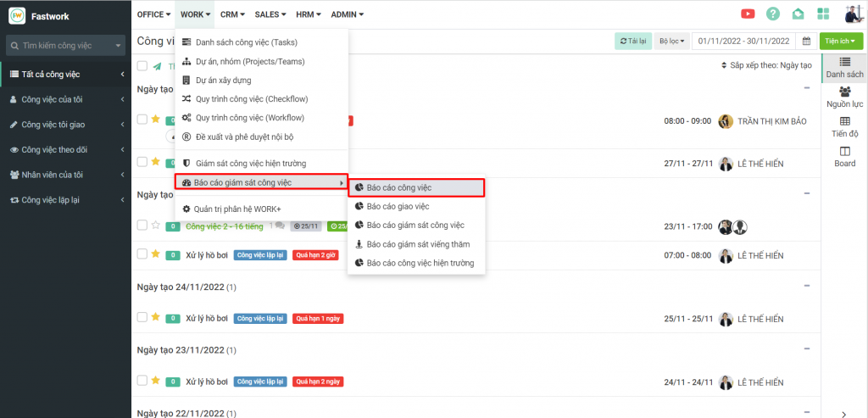The width and height of the screenshot is (868, 418).
Task: Tick the select-all checkbox above task list
Action: pos(142,66)
